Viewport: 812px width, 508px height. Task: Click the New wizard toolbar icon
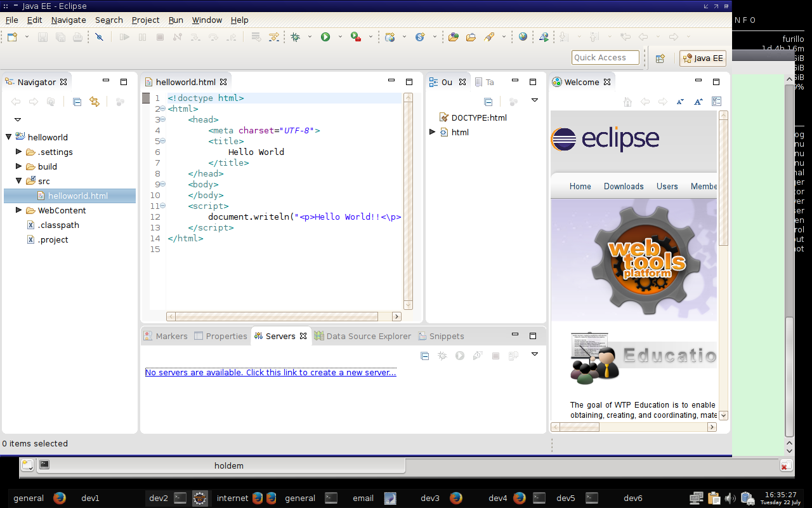12,37
